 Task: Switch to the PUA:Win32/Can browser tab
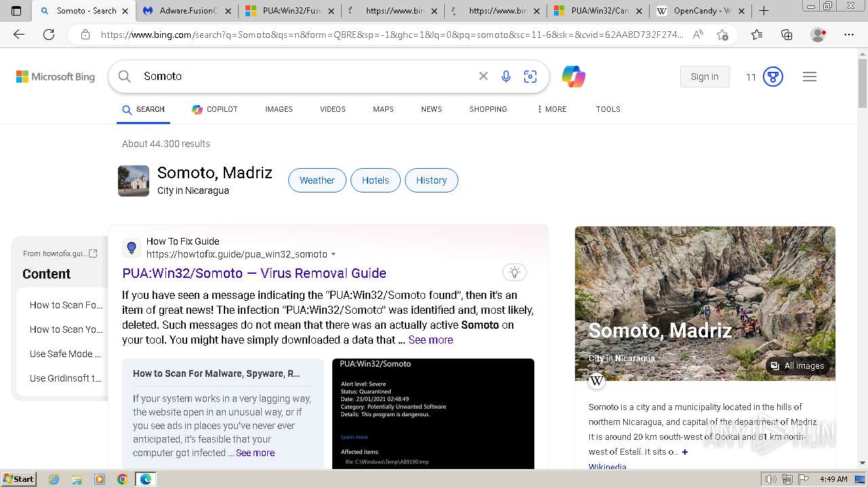tap(597, 11)
